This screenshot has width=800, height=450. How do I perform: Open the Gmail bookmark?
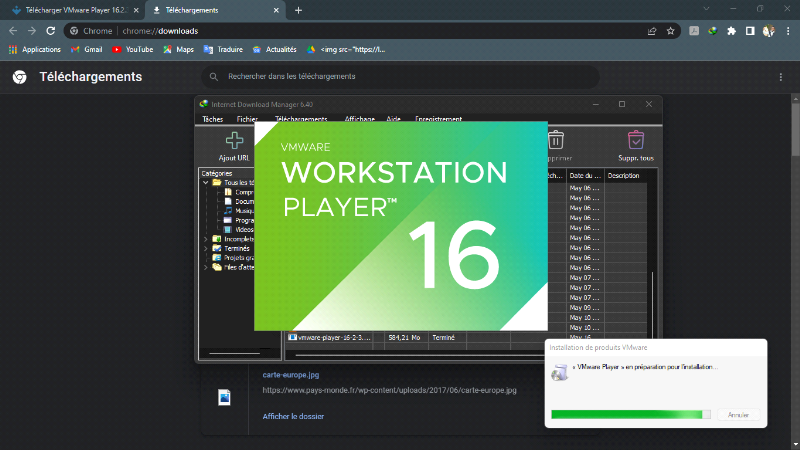click(86, 49)
